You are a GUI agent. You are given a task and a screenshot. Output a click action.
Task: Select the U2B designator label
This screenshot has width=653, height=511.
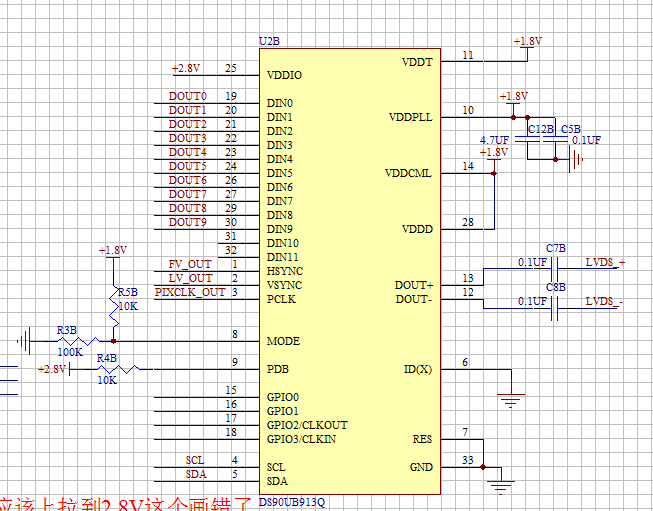269,41
